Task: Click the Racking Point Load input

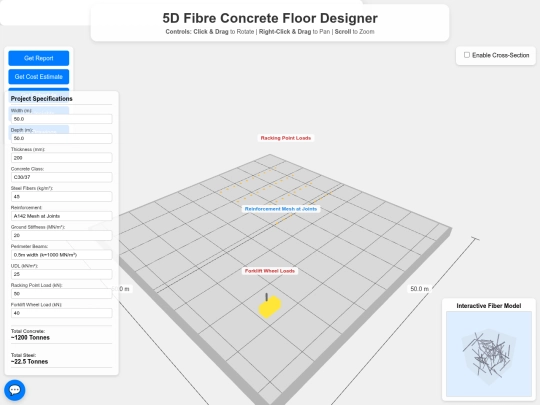Action: click(62, 294)
